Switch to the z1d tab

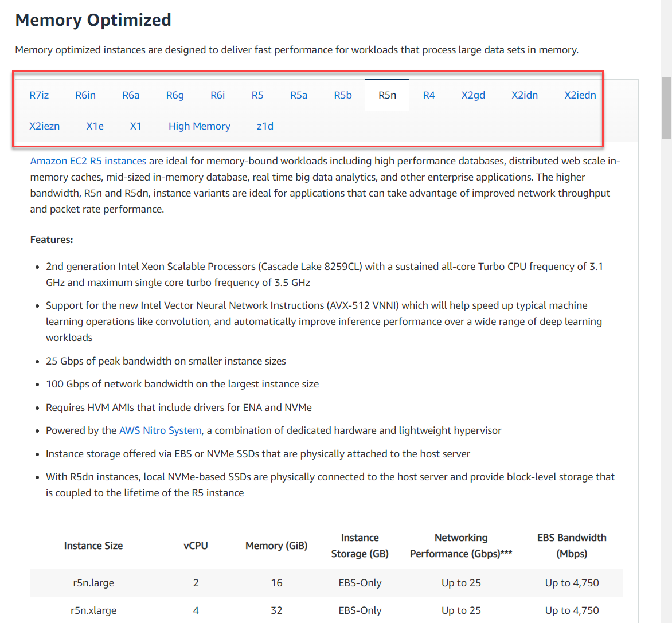[x=265, y=126]
